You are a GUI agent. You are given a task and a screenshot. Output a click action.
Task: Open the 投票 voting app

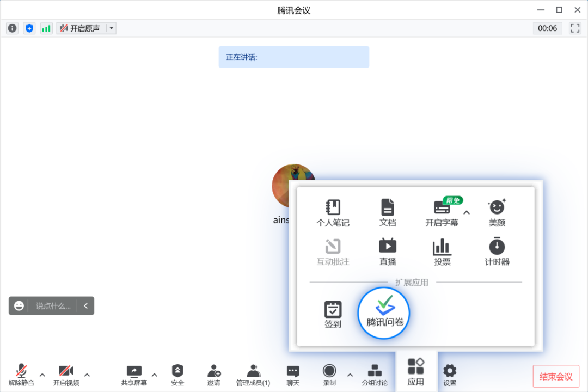click(x=442, y=252)
